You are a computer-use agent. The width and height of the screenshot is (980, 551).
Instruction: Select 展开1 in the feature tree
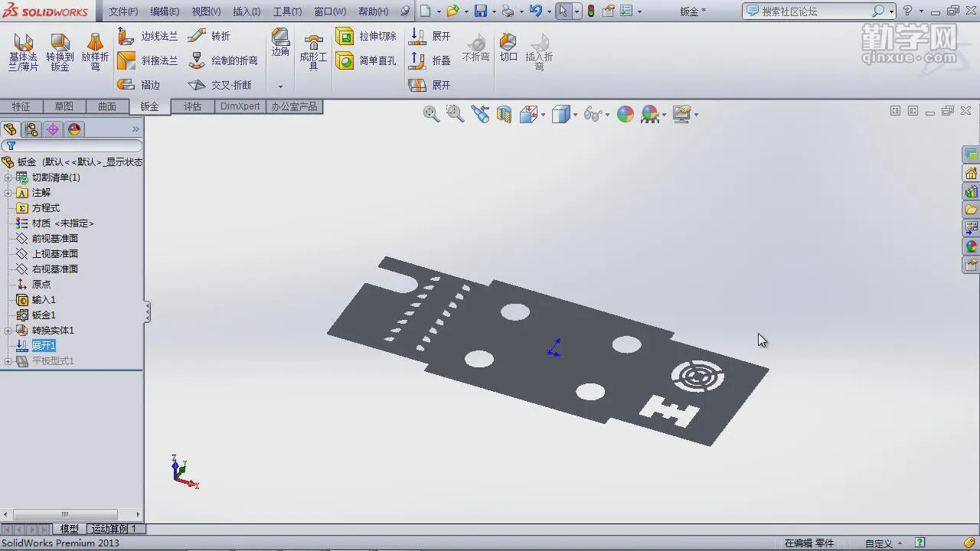[44, 346]
